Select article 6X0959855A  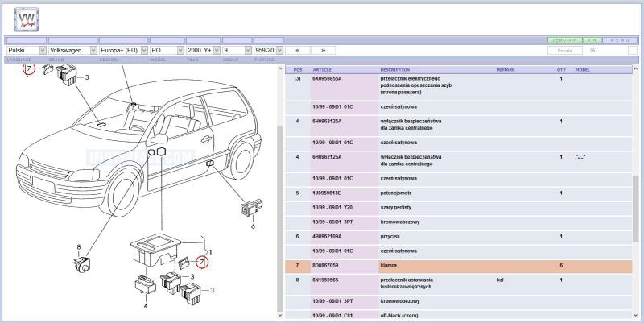(327, 78)
